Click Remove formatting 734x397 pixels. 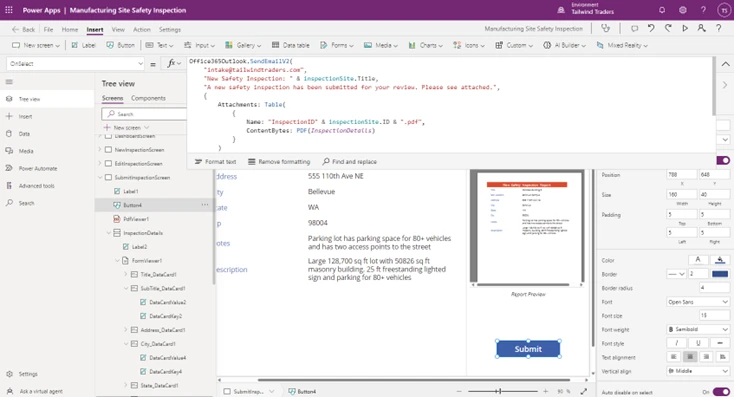[279, 162]
